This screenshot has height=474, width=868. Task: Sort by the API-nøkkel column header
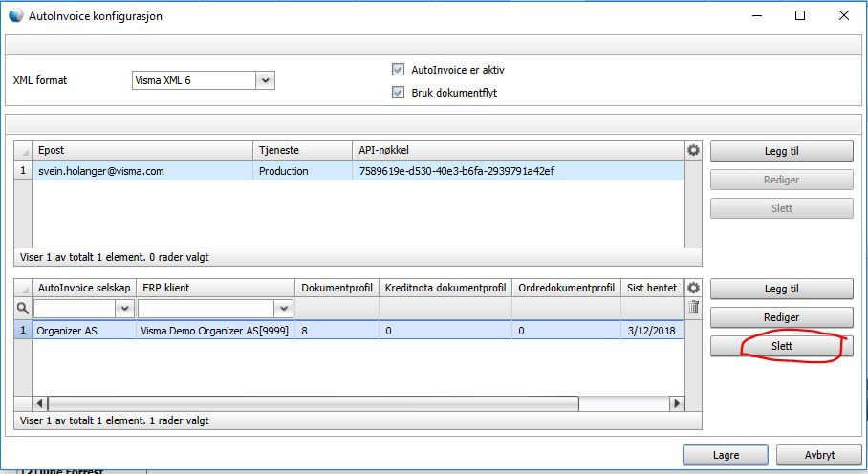[518, 150]
